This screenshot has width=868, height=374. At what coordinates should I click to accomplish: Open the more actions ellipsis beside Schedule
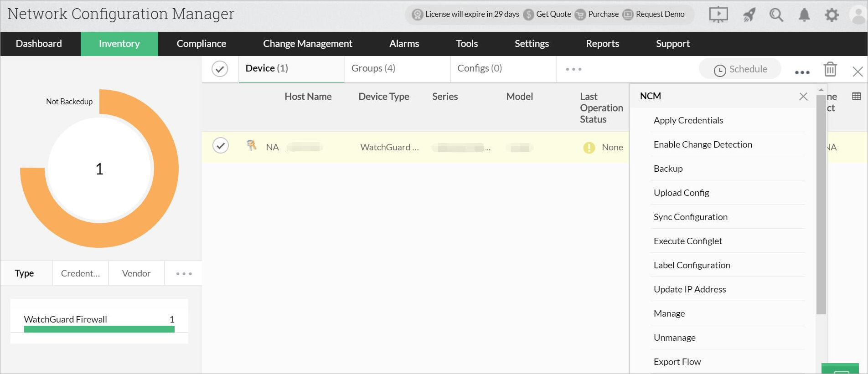coord(802,72)
